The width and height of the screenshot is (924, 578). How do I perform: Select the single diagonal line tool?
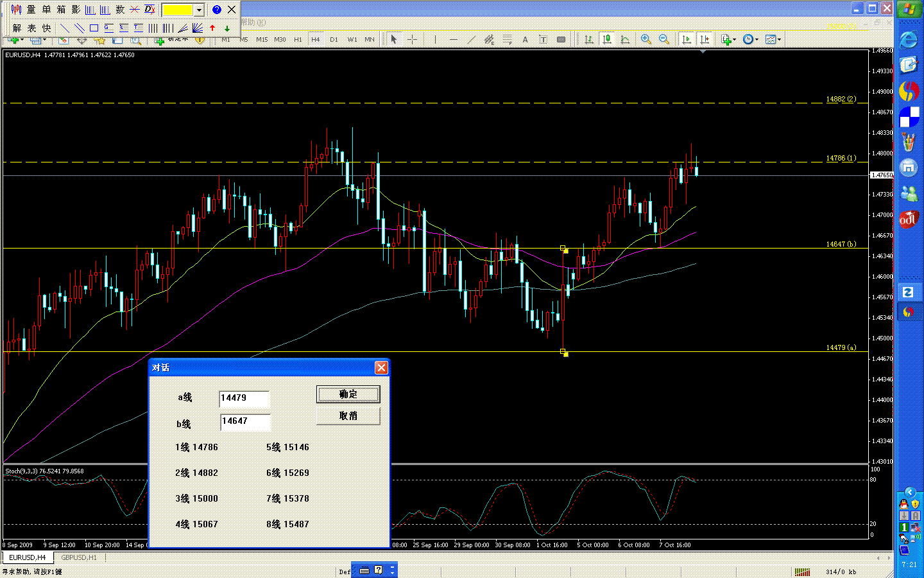(64, 28)
